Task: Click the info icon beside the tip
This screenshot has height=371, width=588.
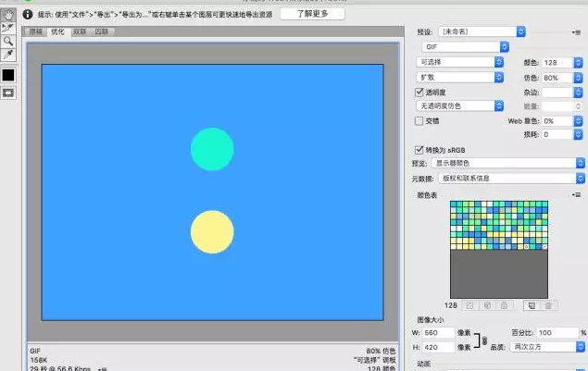Action: [x=28, y=14]
